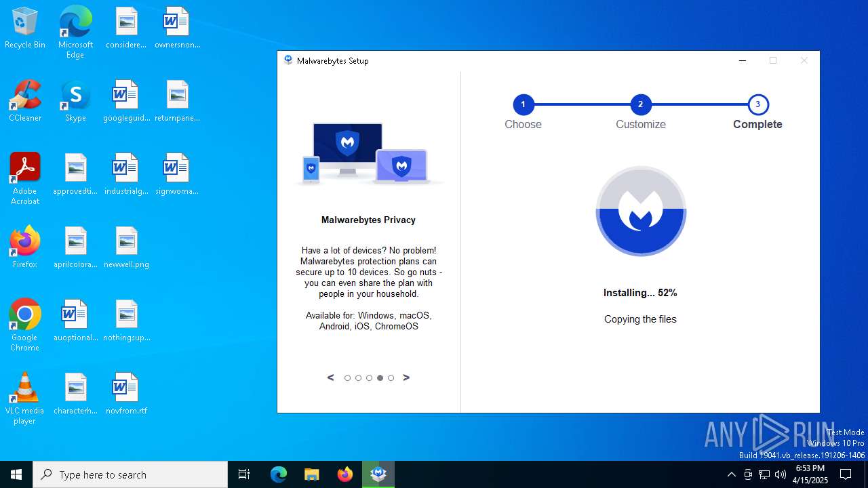Select the signwoma... Word document
This screenshot has width=868, height=488.
[x=177, y=174]
